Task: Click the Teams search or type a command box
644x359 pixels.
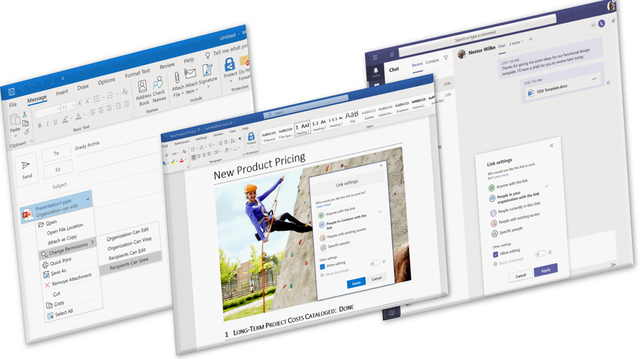Action: (x=477, y=36)
